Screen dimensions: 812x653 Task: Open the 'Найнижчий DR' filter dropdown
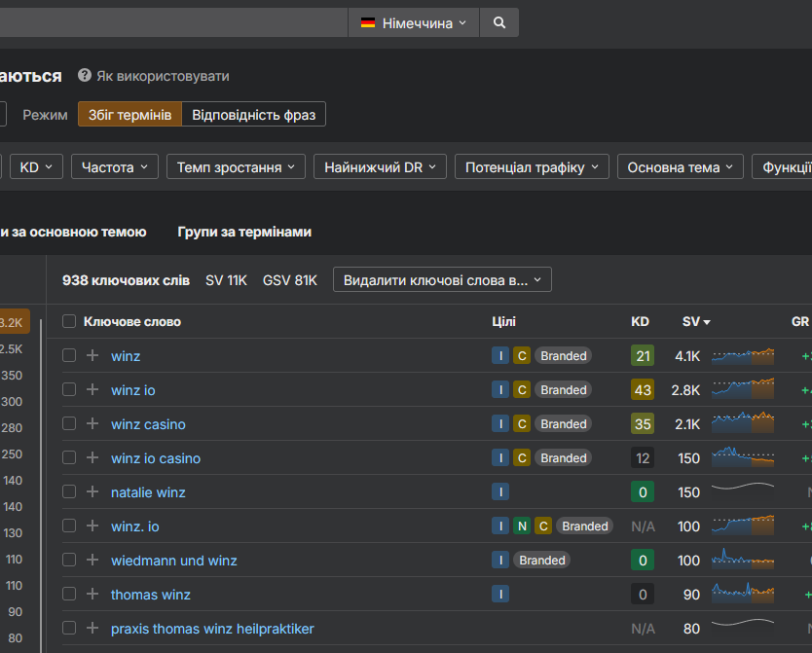pyautogui.click(x=380, y=167)
